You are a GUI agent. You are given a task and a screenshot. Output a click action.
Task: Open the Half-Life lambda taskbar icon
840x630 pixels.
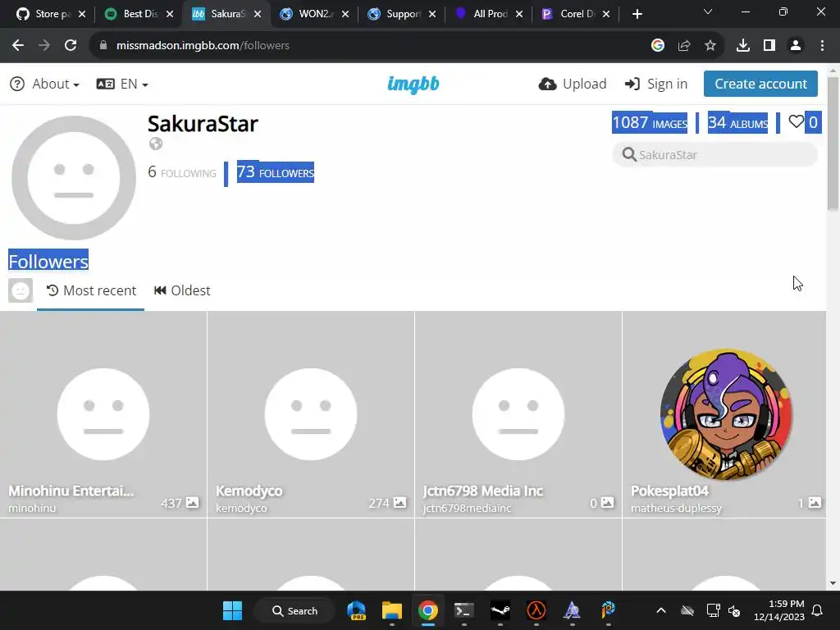click(x=536, y=610)
